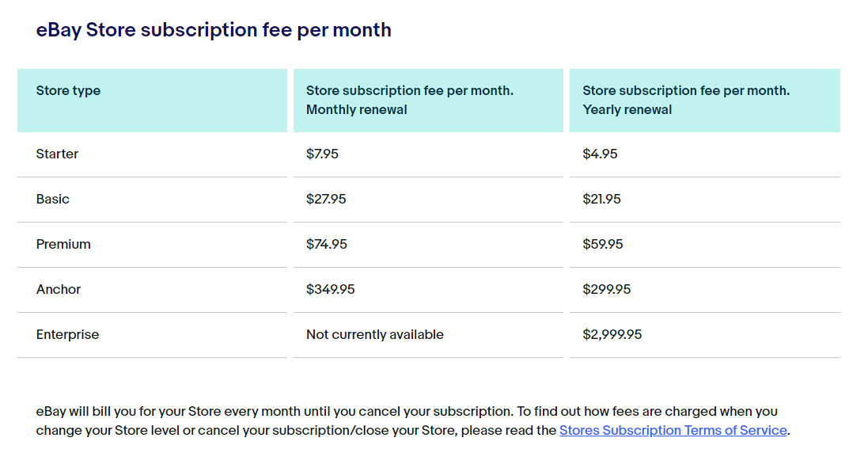
Task: Click the $4.95 Starter yearly fee
Action: click(600, 154)
